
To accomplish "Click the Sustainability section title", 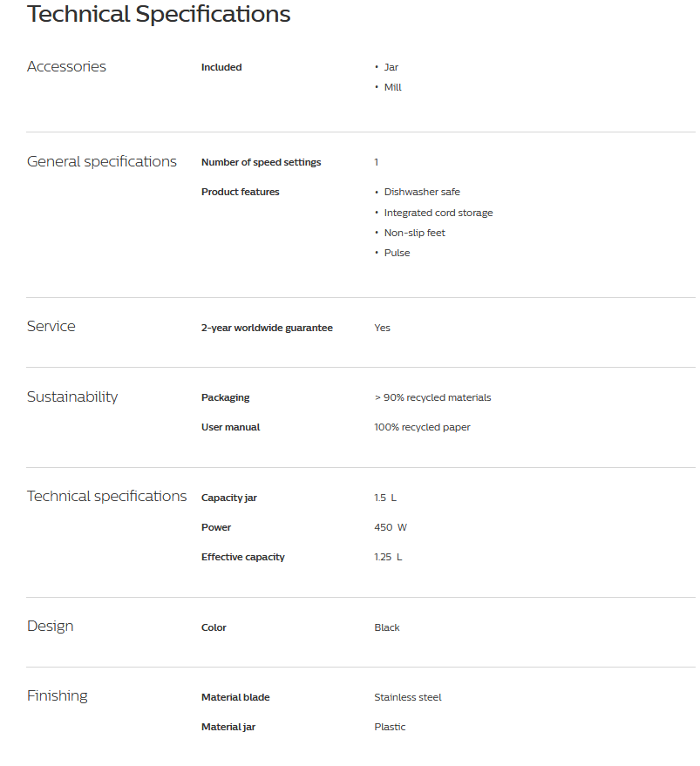I will 72,397.
